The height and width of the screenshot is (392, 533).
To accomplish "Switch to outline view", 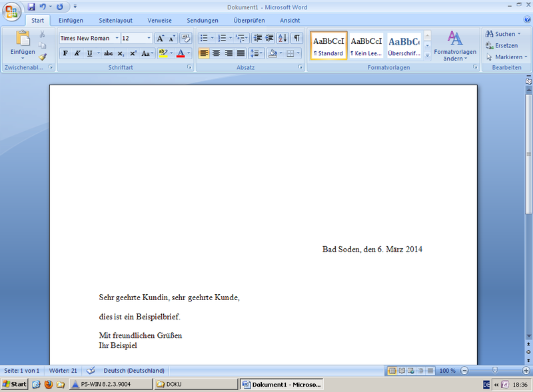I will 420,371.
